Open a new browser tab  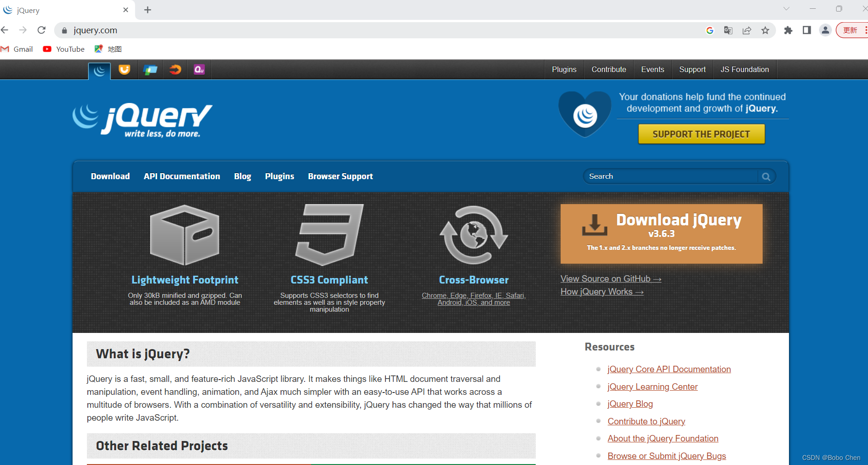tap(148, 10)
